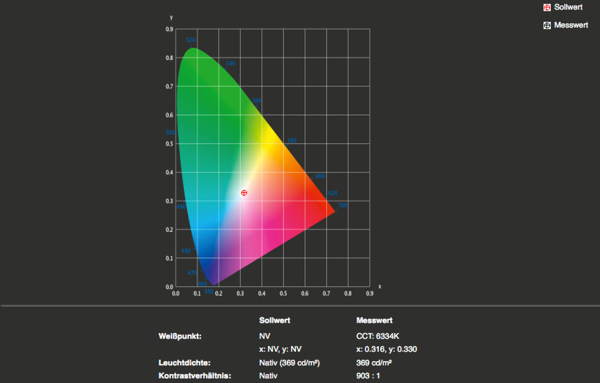Click the NV value in Weißpunkt row

(264, 336)
